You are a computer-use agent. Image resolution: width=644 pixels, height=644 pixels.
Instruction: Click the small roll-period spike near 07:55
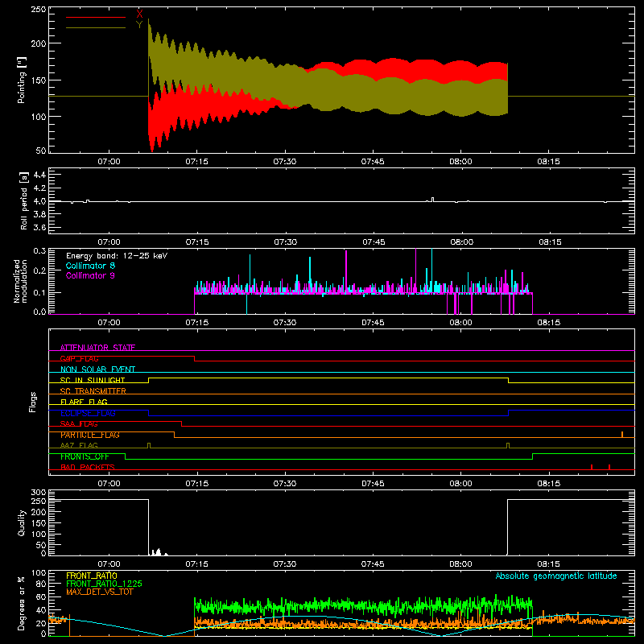point(432,200)
